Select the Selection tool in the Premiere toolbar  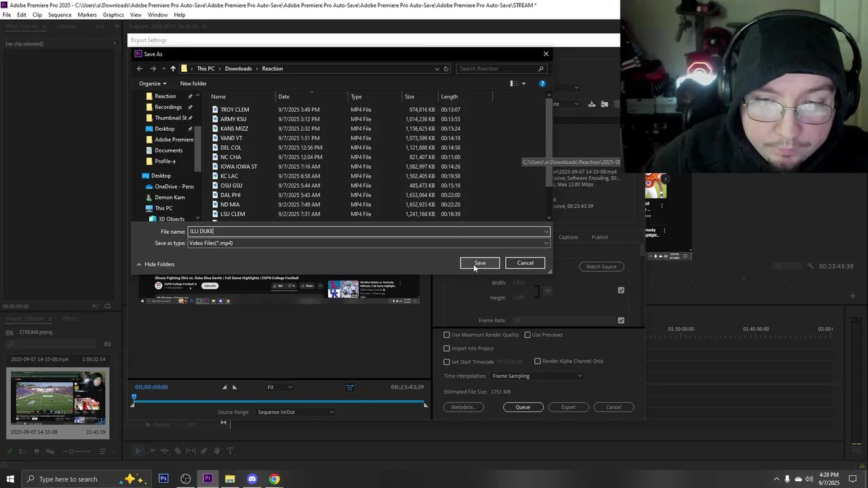pos(138,451)
